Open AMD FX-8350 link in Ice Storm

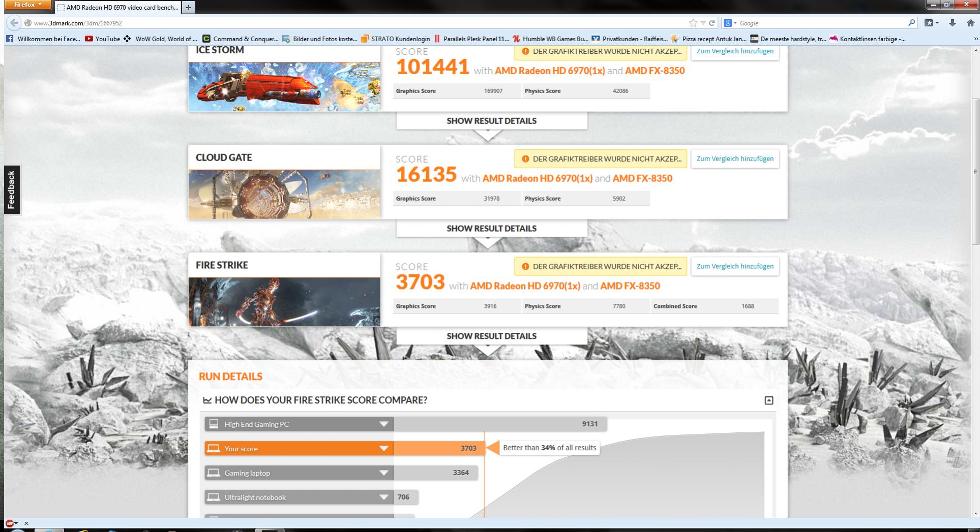click(x=655, y=71)
